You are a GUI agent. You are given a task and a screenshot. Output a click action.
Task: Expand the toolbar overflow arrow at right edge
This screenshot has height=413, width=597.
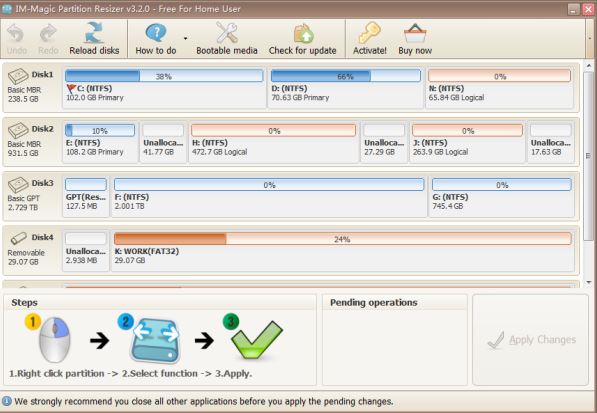pyautogui.click(x=590, y=38)
